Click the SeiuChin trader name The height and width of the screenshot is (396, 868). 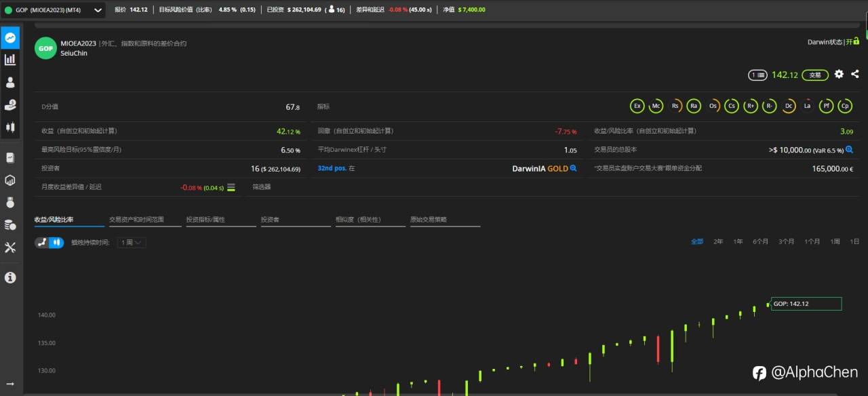pos(74,53)
